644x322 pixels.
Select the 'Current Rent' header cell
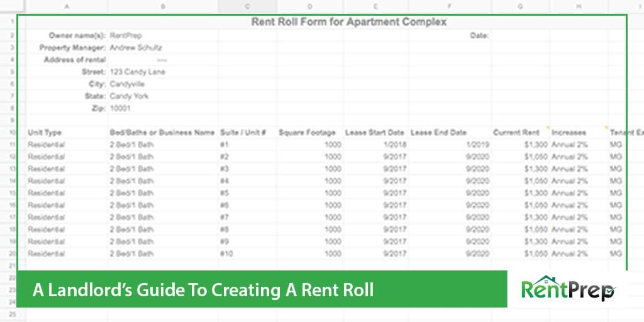tap(516, 133)
